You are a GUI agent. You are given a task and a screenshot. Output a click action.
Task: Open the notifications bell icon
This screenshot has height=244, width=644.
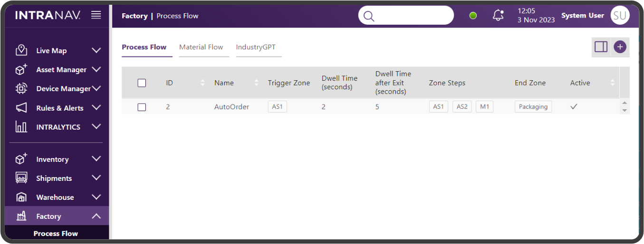click(x=498, y=15)
